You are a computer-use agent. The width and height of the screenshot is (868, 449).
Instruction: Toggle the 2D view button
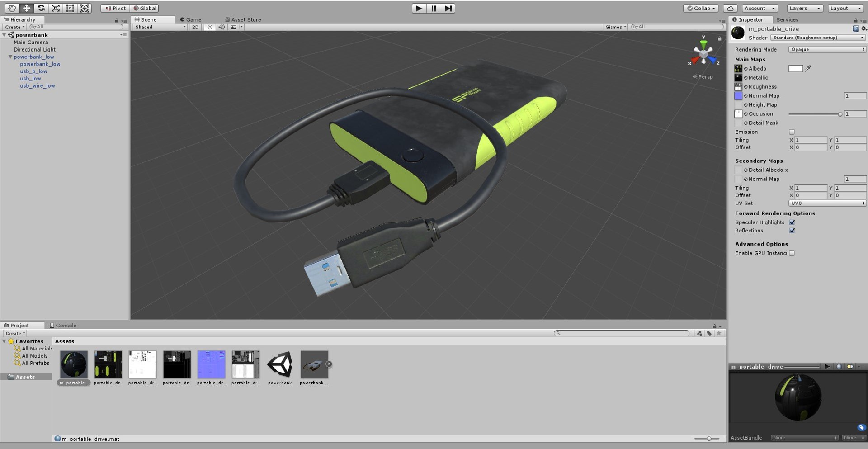coord(195,27)
